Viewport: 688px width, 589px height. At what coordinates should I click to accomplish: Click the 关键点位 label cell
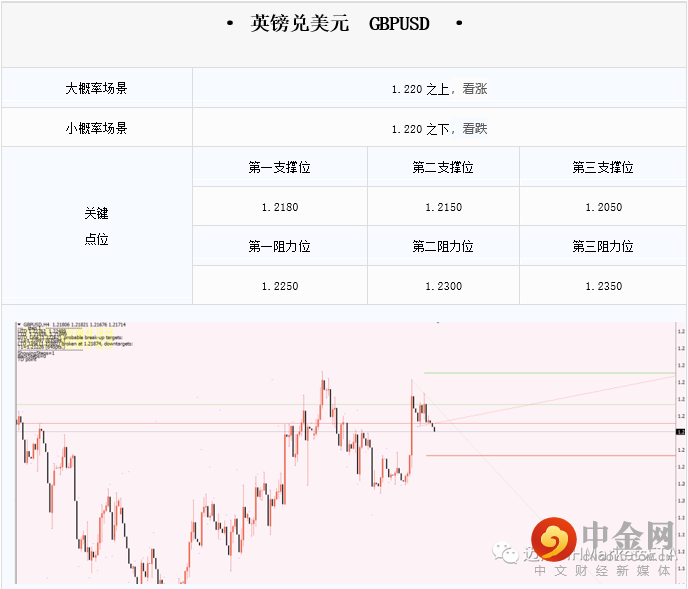[x=97, y=226]
